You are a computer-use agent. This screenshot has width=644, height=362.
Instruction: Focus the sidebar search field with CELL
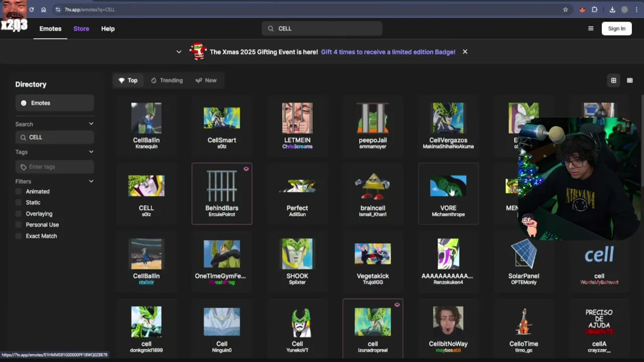[54, 137]
